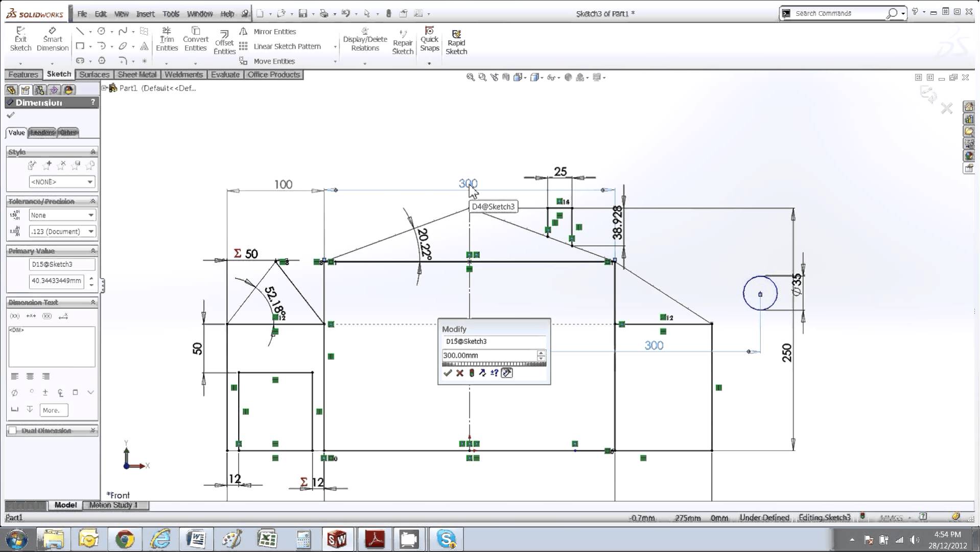Image resolution: width=980 pixels, height=552 pixels.
Task: Collapse the Primary Value section
Action: click(92, 250)
